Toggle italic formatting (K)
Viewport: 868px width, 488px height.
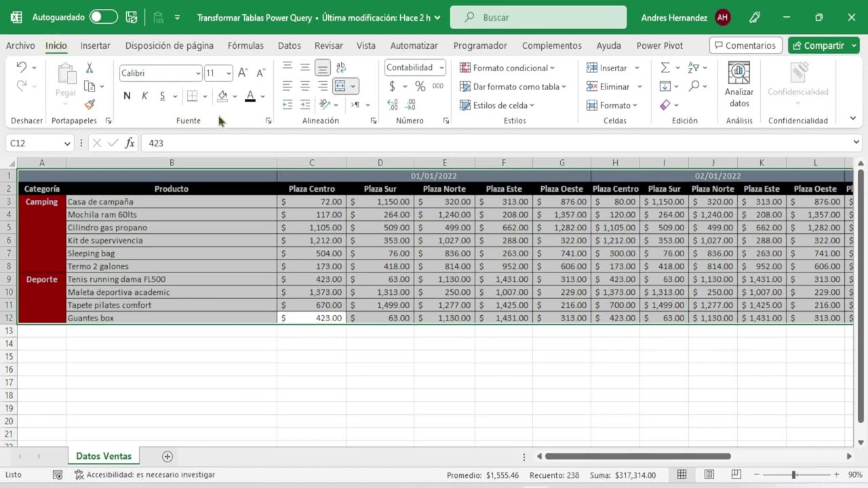(x=144, y=96)
